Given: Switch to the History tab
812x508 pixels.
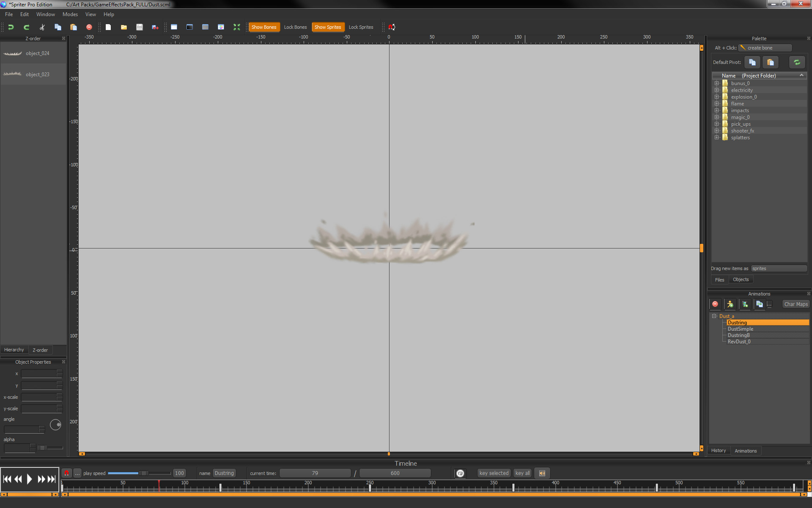Looking at the screenshot, I should pyautogui.click(x=719, y=450).
